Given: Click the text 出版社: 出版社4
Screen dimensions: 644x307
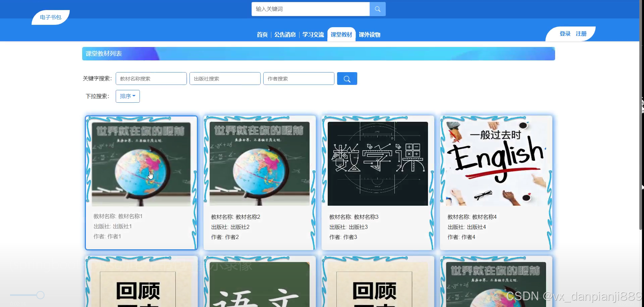Looking at the screenshot, I should coord(467,227).
